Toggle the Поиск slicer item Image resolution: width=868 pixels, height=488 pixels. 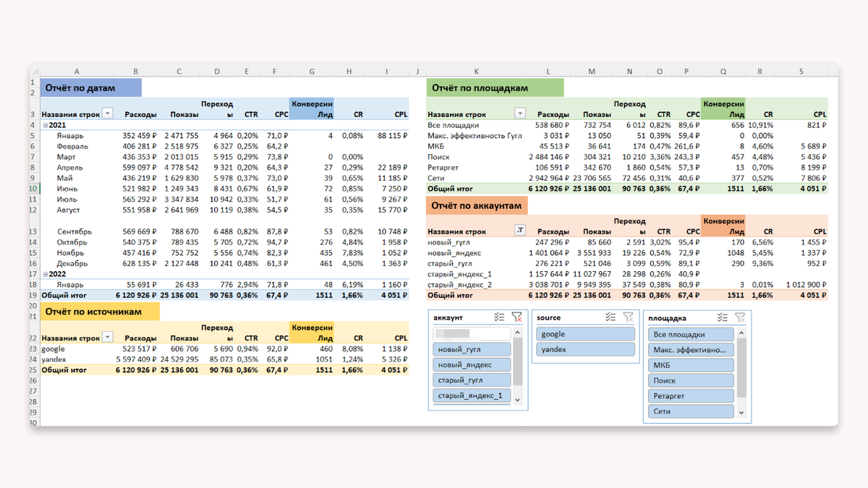point(692,380)
